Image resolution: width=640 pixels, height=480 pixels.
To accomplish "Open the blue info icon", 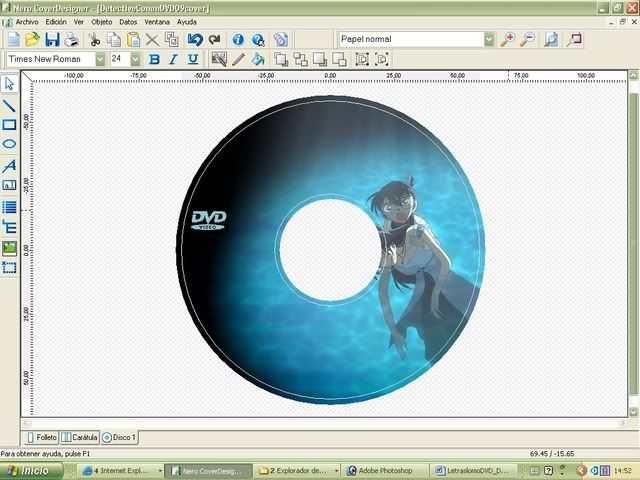I will tap(238, 40).
